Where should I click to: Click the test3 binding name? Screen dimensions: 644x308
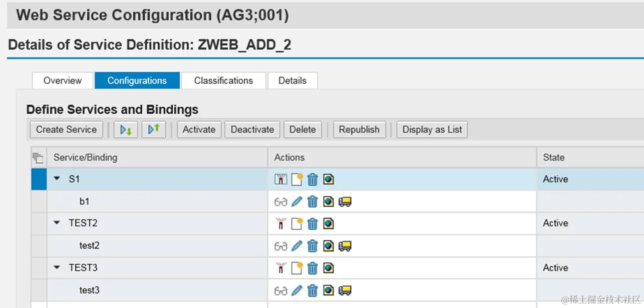click(89, 290)
